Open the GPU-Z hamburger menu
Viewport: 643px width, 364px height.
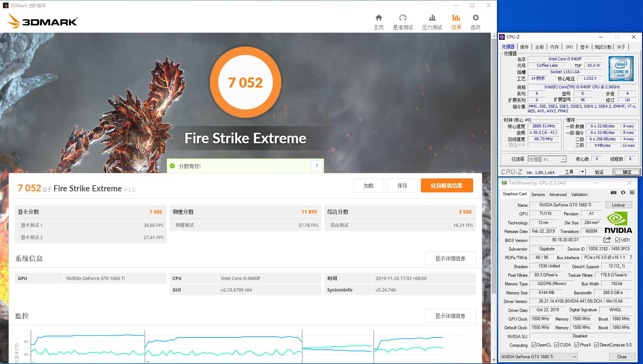632,193
